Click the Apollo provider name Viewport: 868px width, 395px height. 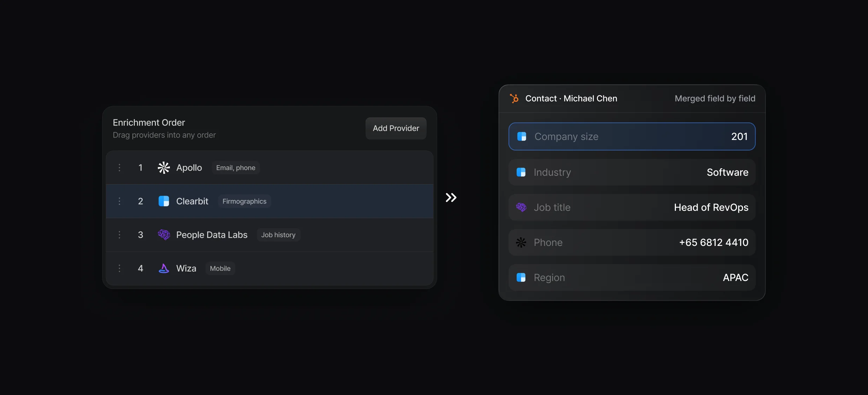(189, 168)
